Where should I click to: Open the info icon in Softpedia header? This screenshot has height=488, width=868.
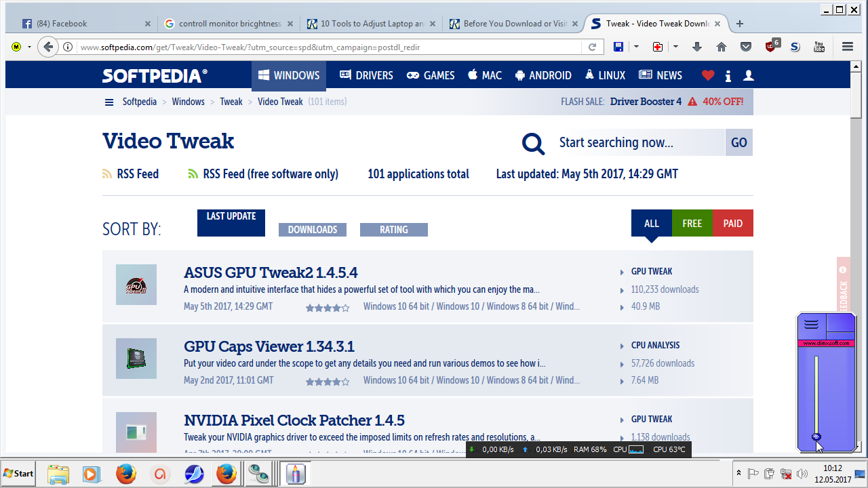(728, 76)
